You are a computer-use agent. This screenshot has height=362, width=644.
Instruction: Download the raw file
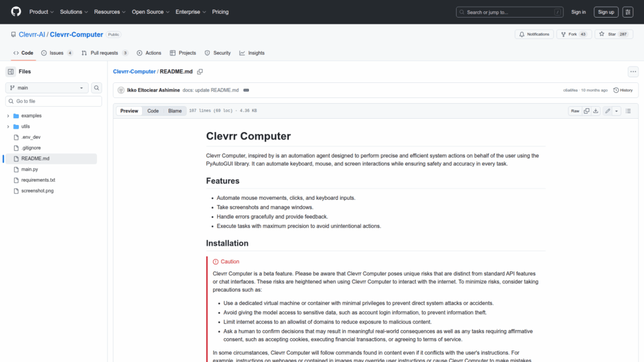pos(596,111)
